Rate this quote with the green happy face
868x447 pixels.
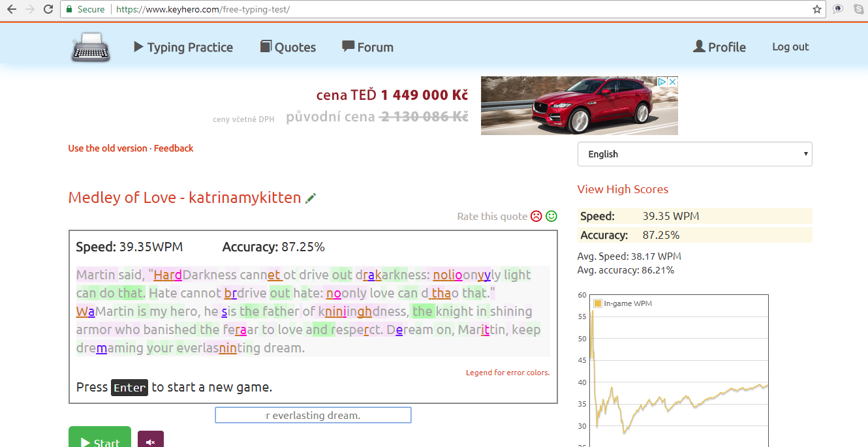tap(551, 216)
